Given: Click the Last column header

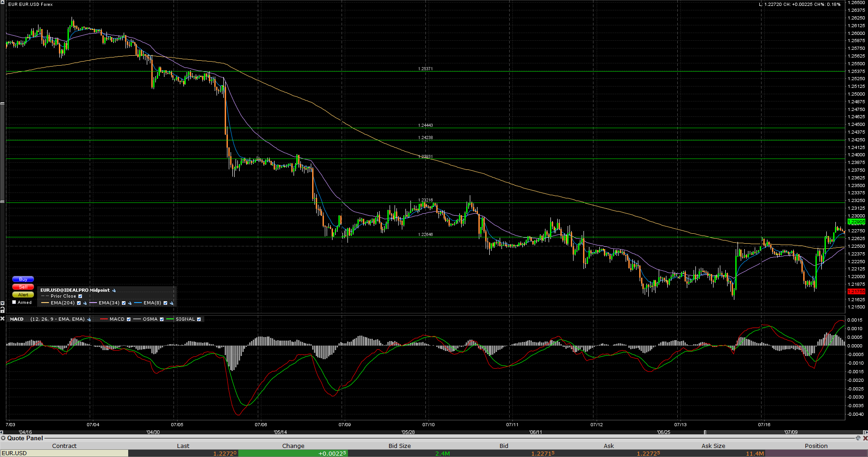Looking at the screenshot, I should coord(183,446).
